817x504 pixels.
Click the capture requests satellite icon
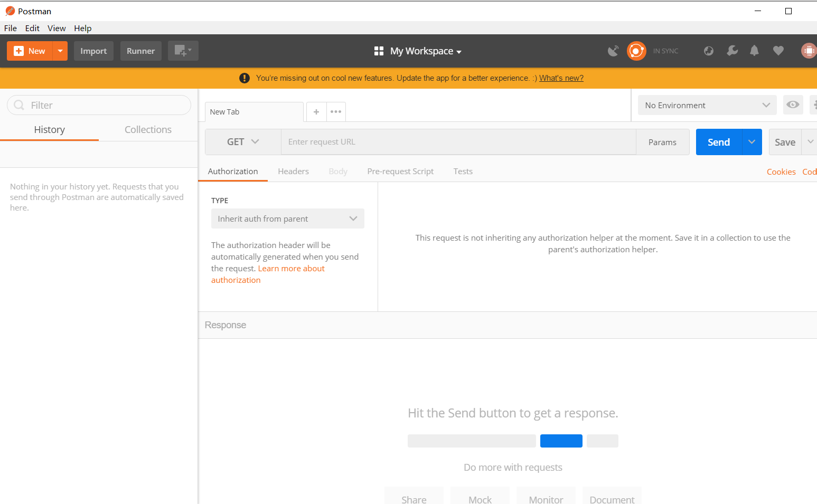tap(613, 51)
